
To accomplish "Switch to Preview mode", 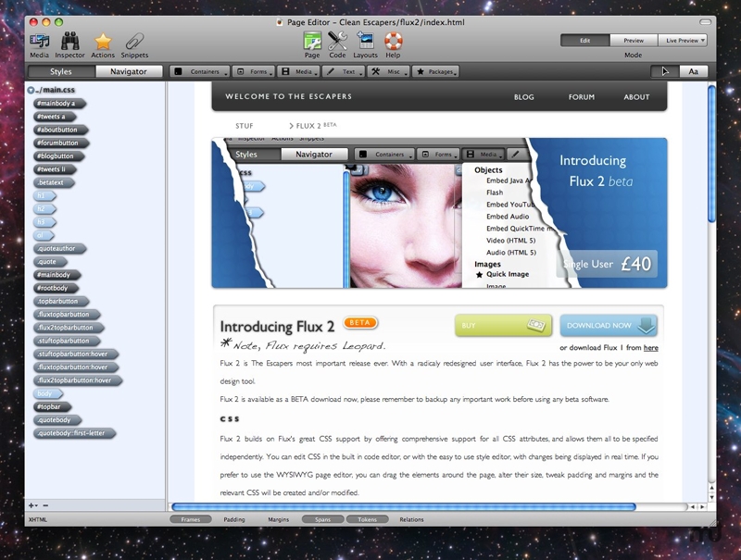I will [634, 41].
